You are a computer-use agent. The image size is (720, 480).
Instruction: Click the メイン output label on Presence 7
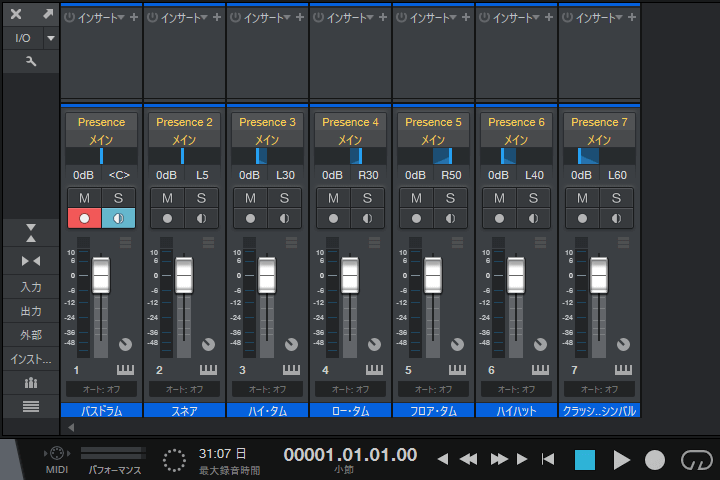pyautogui.click(x=598, y=139)
